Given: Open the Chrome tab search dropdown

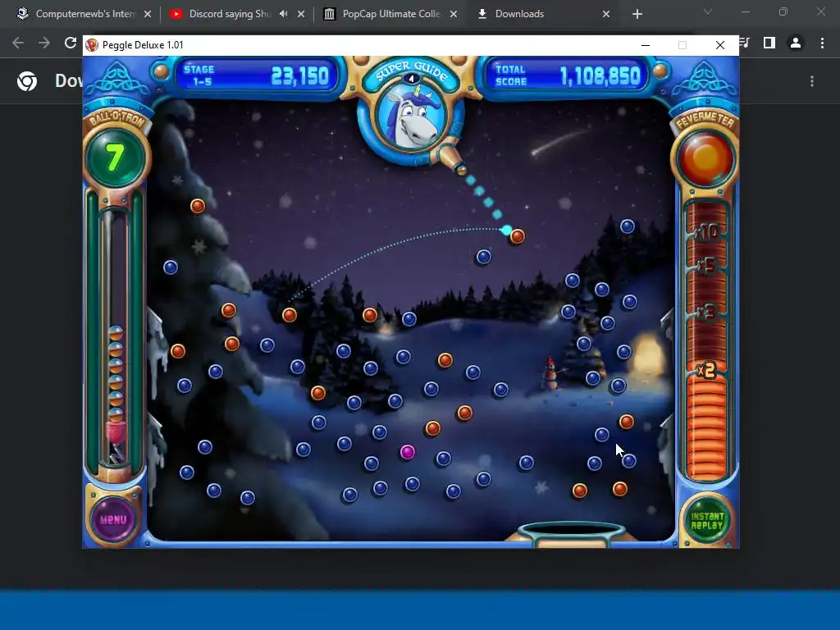Looking at the screenshot, I should click(x=708, y=11).
